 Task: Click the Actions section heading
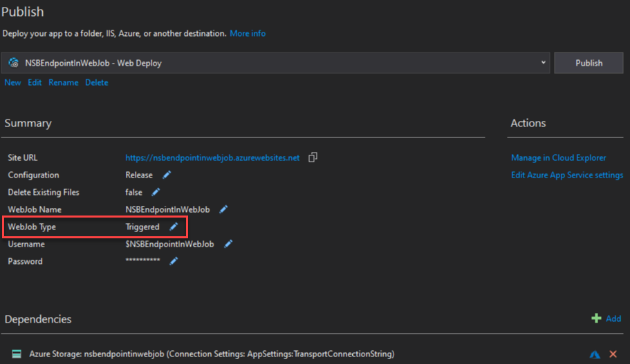click(528, 123)
